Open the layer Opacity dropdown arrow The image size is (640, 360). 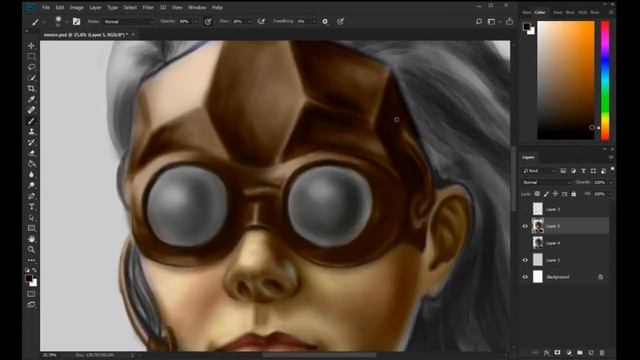pos(610,182)
